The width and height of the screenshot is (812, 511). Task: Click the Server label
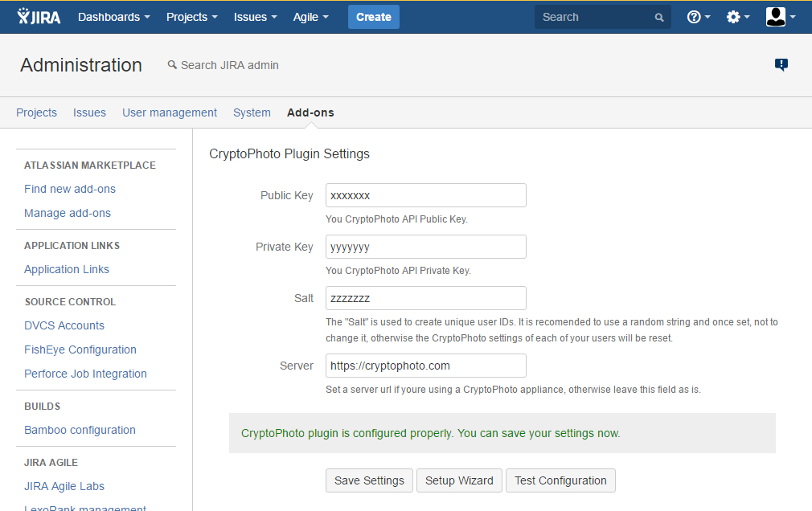click(296, 366)
